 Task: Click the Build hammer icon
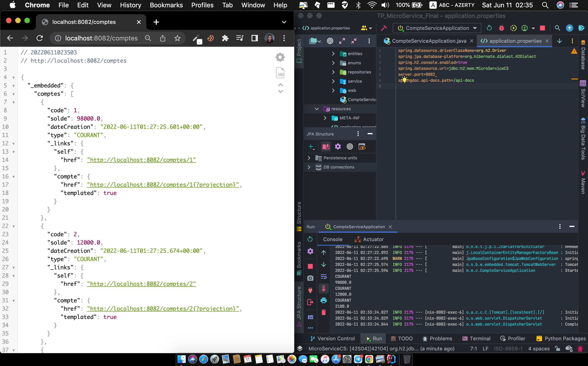point(384,28)
